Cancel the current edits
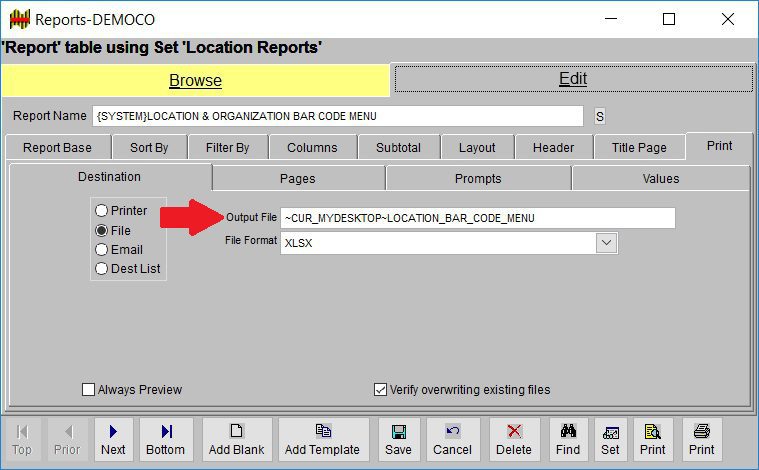Viewport: 759px width, 470px height. (x=453, y=440)
